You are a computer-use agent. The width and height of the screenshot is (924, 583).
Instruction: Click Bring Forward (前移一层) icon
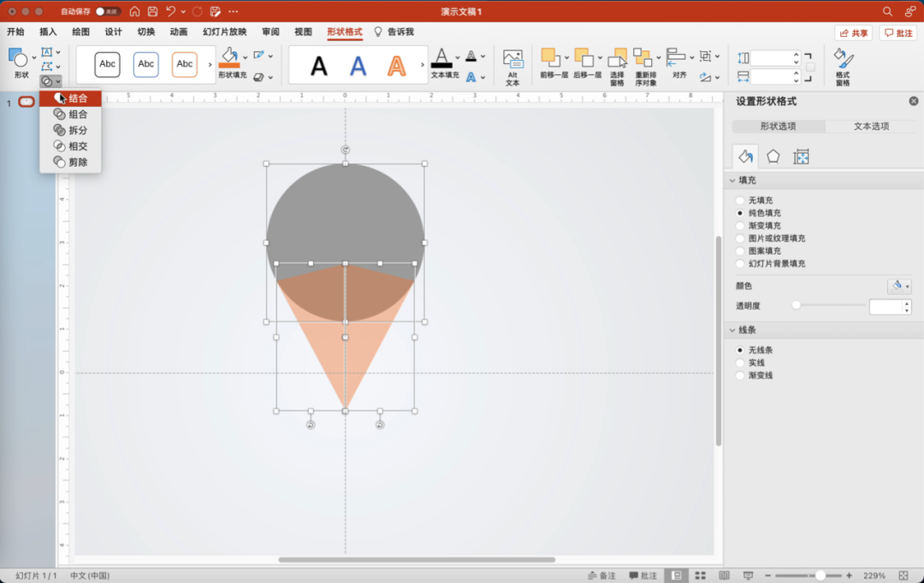click(550, 58)
